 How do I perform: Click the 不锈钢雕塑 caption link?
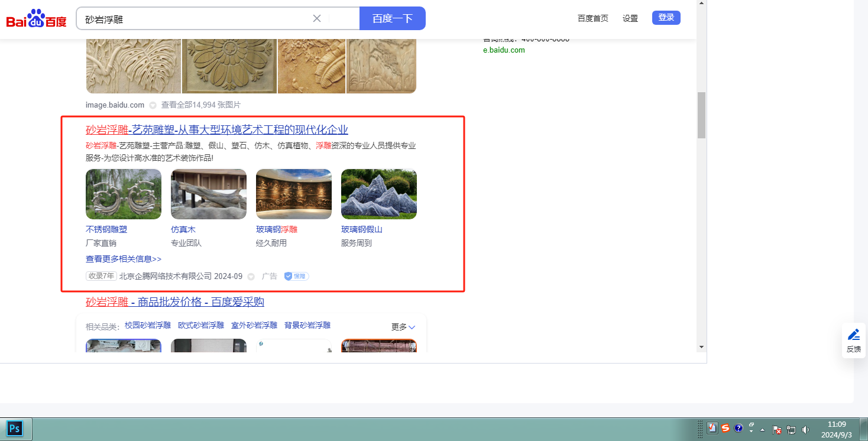(106, 229)
